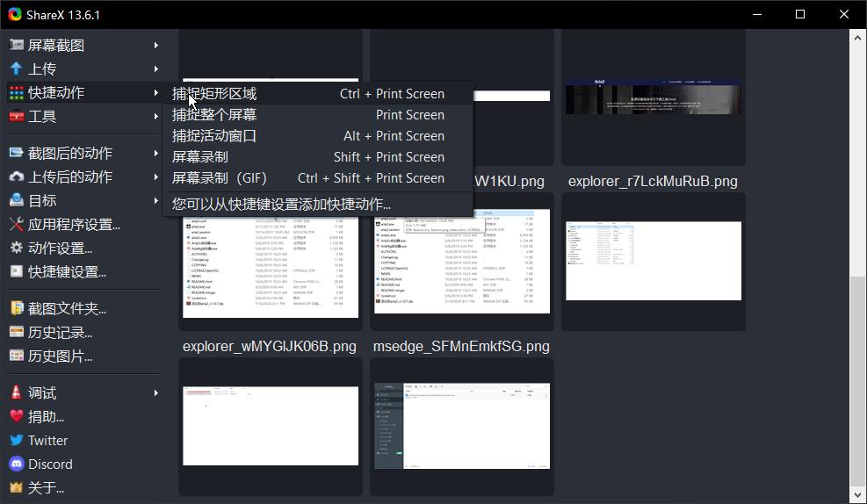Expand the 上传后的动作 submenu arrow
Image resolution: width=867 pixels, height=504 pixels.
(x=156, y=176)
